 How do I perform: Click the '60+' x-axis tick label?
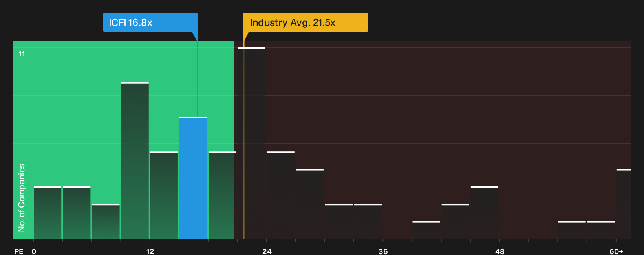click(616, 251)
